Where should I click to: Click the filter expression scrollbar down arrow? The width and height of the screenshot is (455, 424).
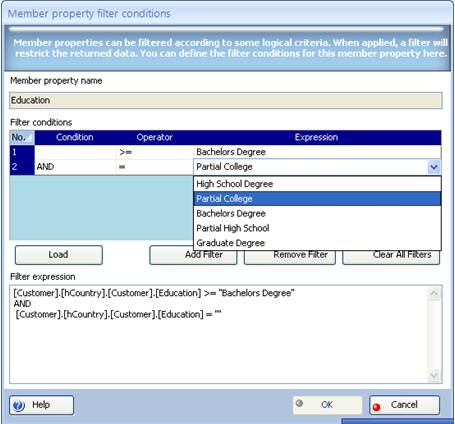(x=434, y=375)
